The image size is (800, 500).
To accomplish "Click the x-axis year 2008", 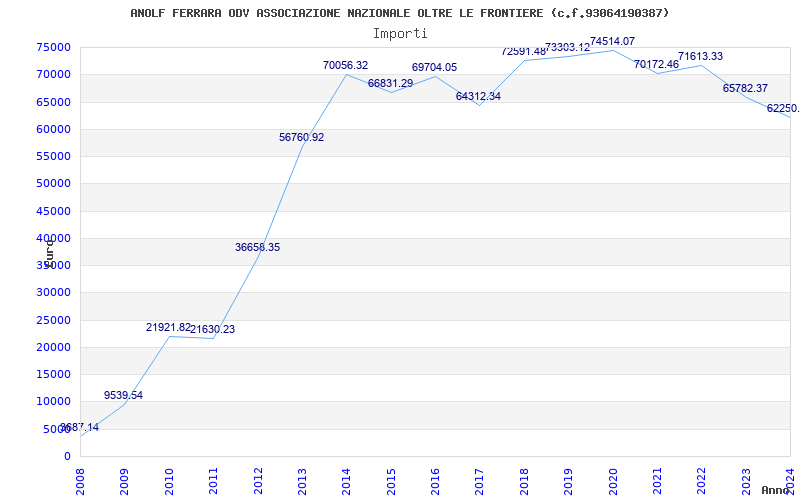I will pyautogui.click(x=80, y=481).
